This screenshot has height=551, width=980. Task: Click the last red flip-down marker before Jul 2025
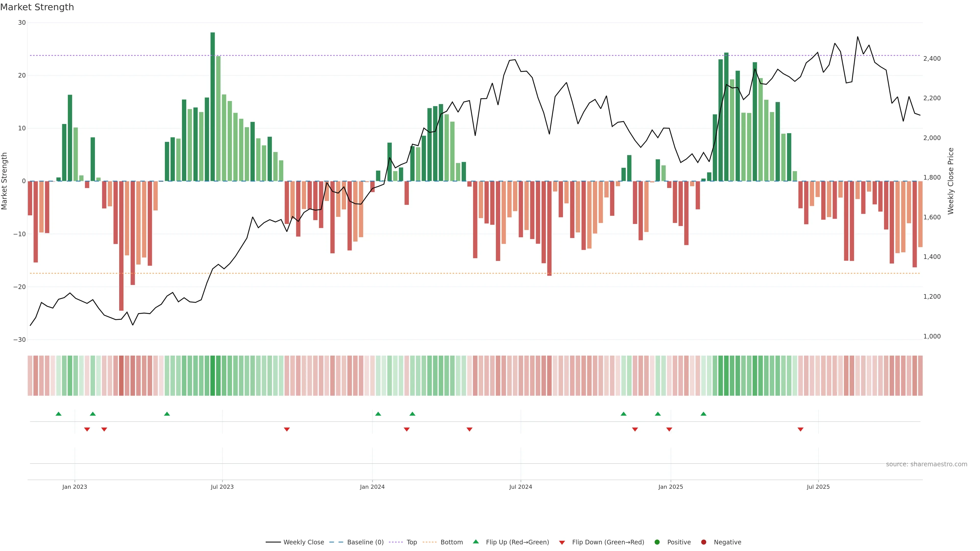pos(800,429)
